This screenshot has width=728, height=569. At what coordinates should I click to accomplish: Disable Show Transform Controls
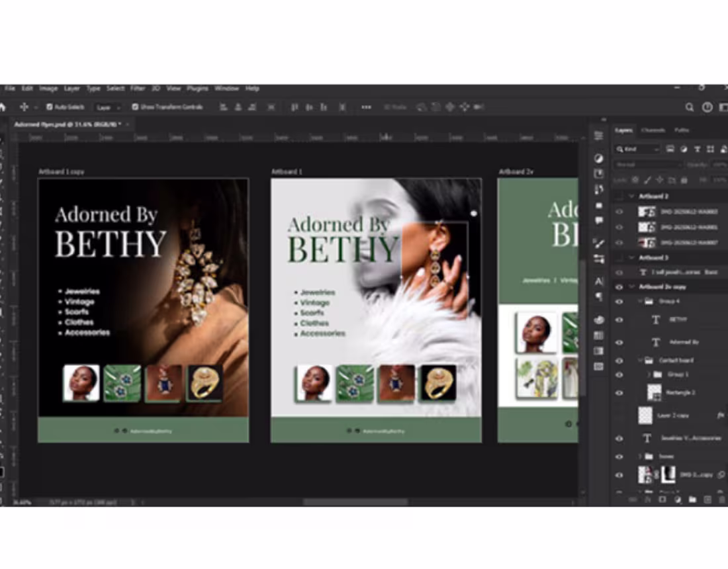[135, 107]
